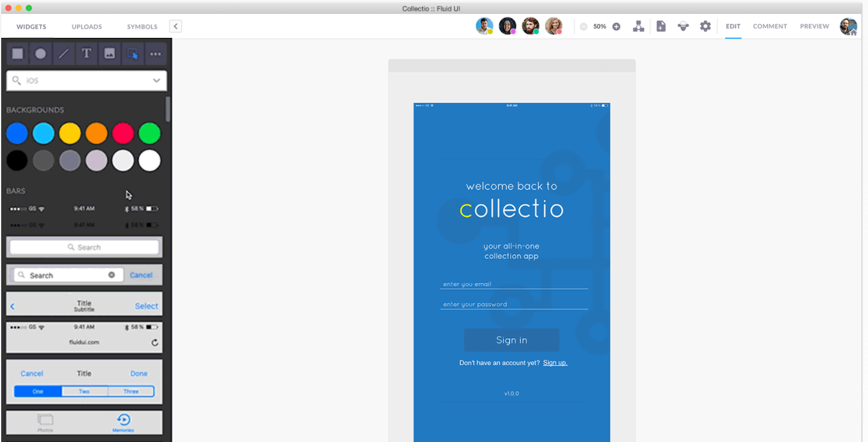The width and height of the screenshot is (868, 442).
Task: Switch to Preview mode
Action: coord(815,26)
